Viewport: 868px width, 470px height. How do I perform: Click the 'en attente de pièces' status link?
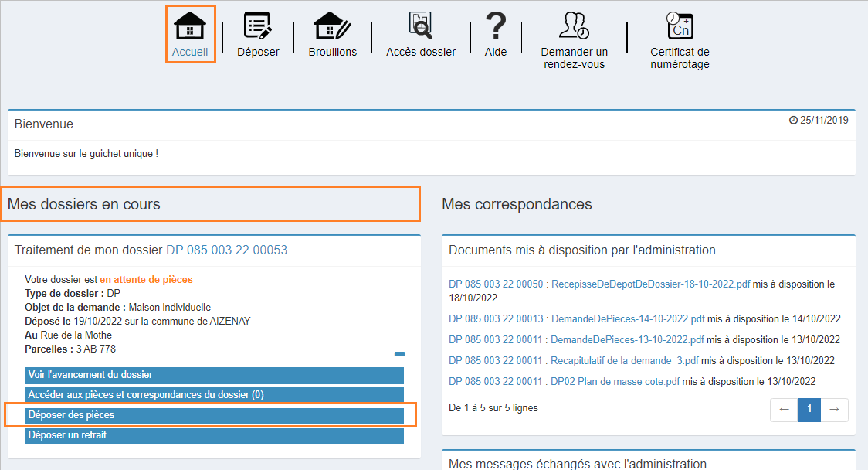point(146,279)
